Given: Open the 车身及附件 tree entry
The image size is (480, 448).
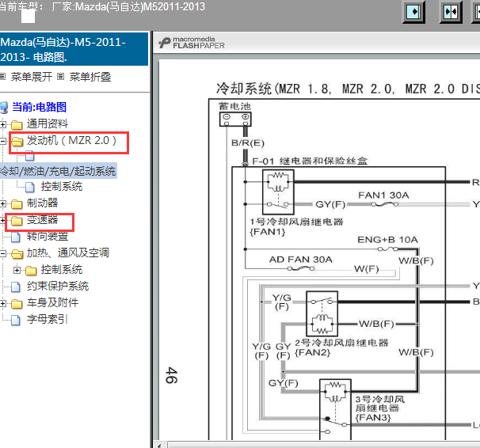Looking at the screenshot, I should click(x=52, y=302).
